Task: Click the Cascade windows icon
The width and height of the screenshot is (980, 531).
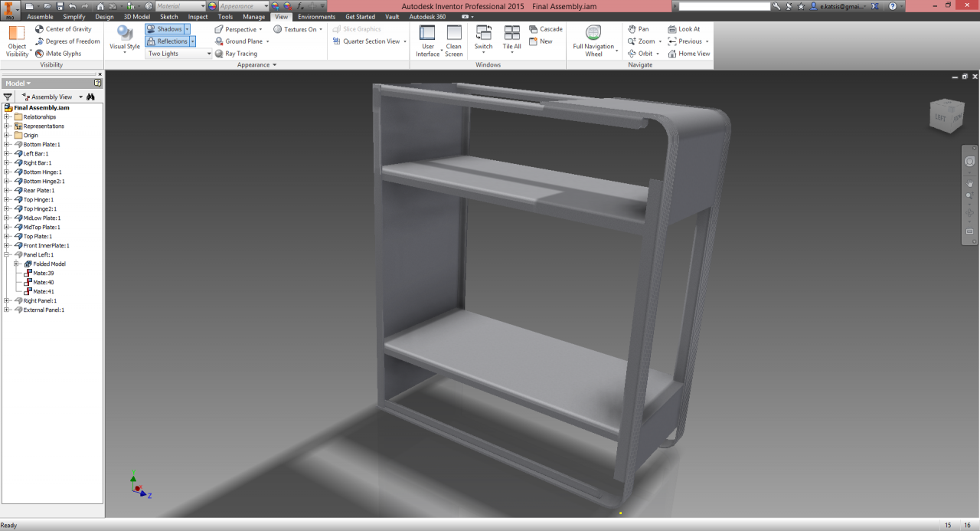Action: pyautogui.click(x=534, y=29)
